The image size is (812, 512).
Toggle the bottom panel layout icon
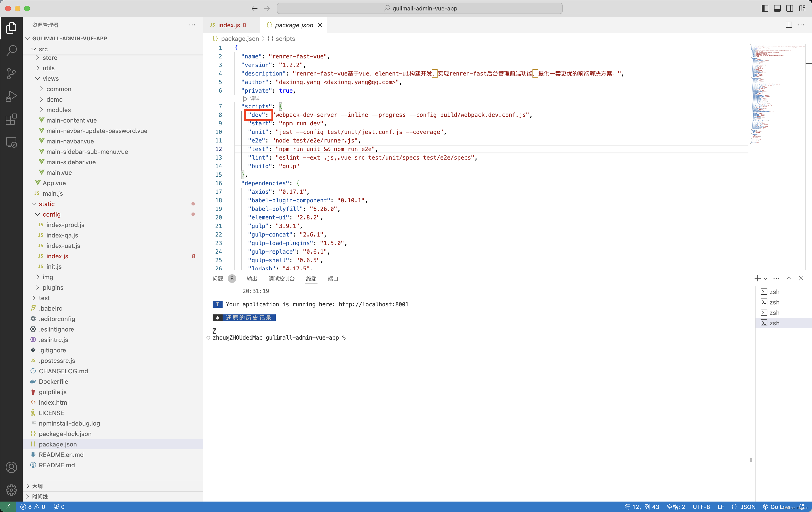click(777, 9)
